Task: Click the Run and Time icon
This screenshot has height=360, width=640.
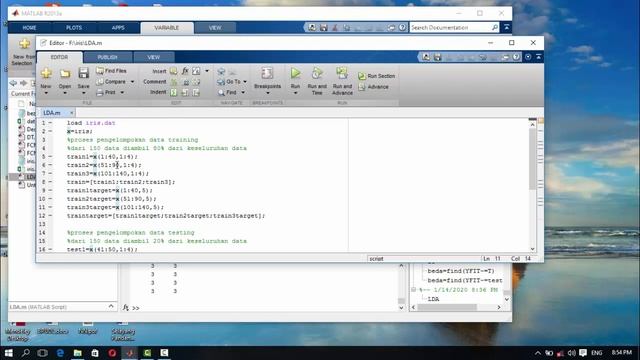Action: pyautogui.click(x=317, y=73)
